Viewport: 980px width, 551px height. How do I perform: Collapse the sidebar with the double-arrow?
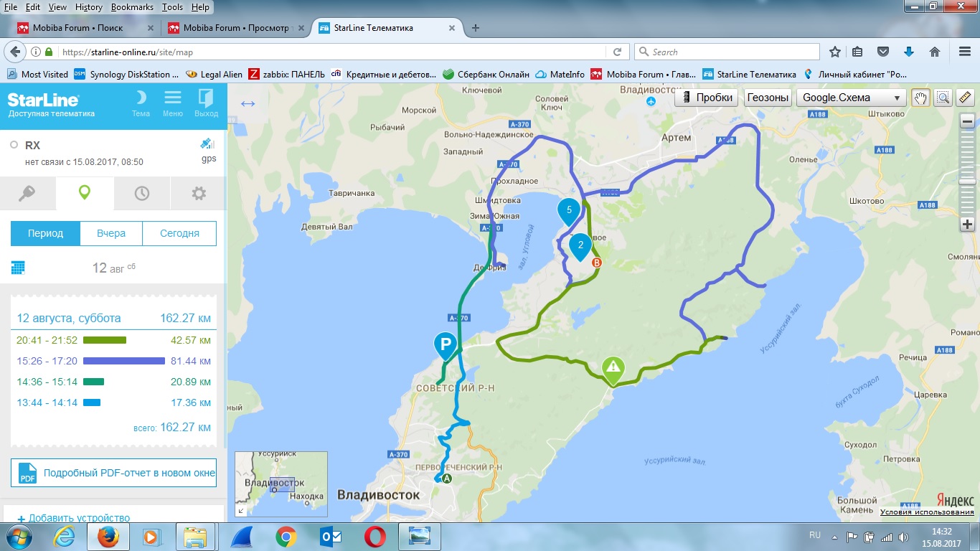click(248, 103)
